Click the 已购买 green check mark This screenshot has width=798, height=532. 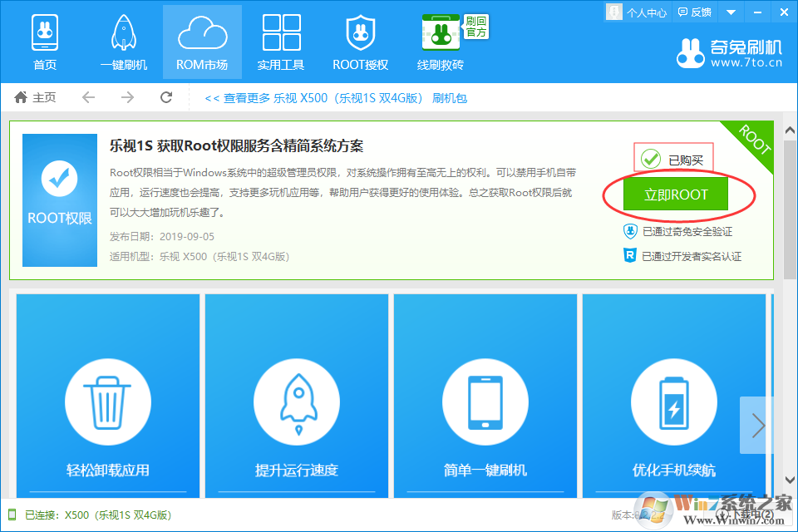(x=650, y=160)
